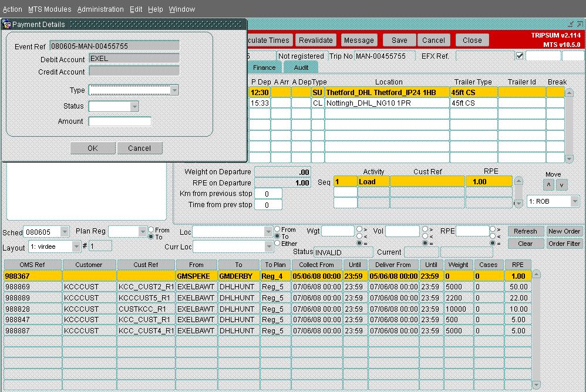
Task: Open the Order Filter
Action: click(564, 244)
